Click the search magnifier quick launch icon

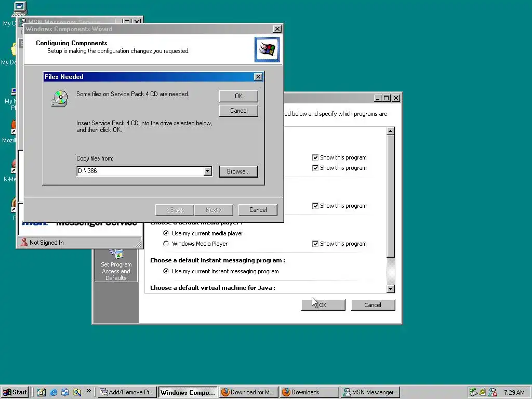pos(77,393)
